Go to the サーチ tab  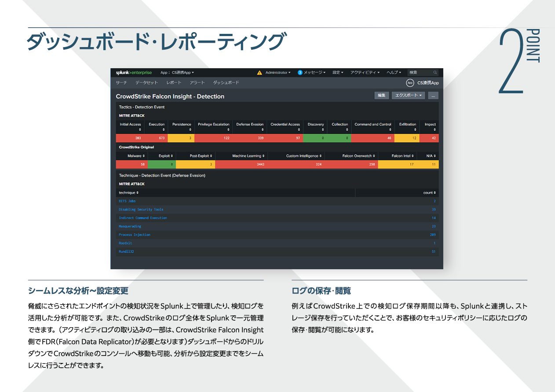point(121,83)
